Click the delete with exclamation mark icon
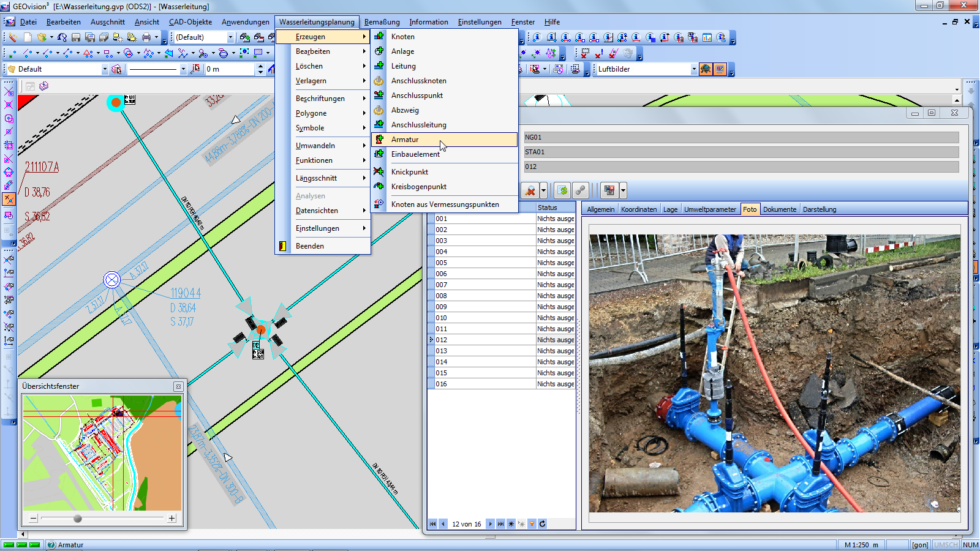The image size is (980, 551). pos(599,53)
